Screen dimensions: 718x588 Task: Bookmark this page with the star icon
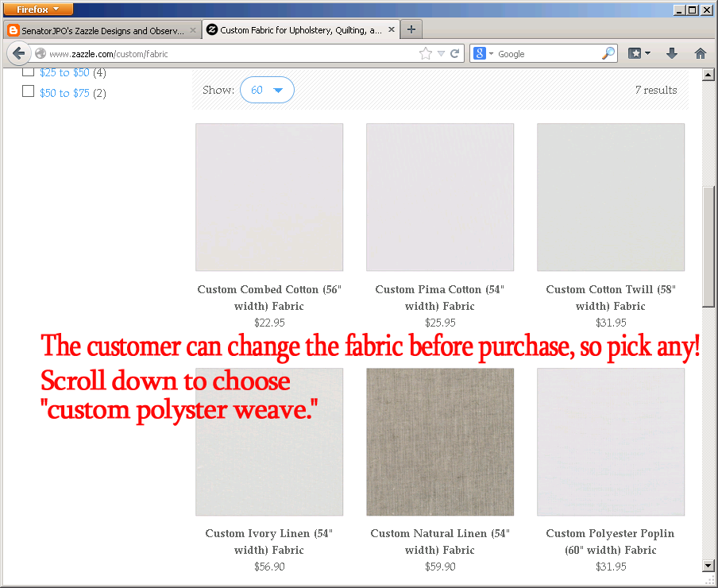pos(426,53)
